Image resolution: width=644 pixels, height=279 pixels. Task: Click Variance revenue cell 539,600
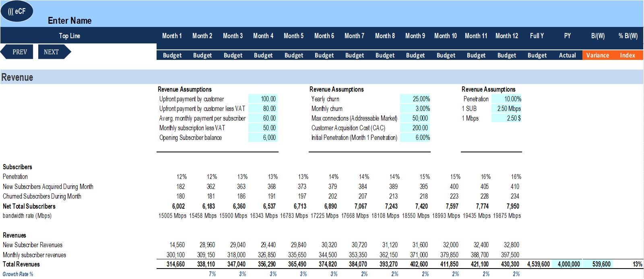(598, 264)
